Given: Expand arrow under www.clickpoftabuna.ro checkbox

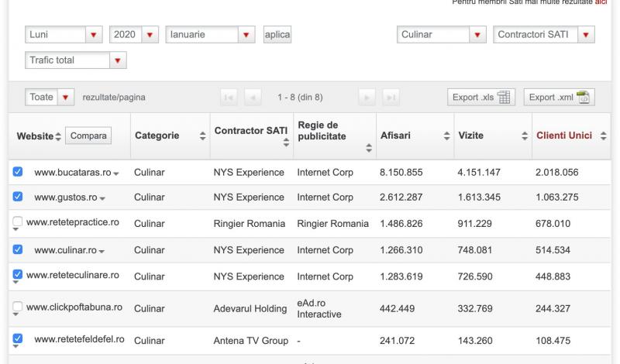Looking at the screenshot, I should [x=15, y=314].
